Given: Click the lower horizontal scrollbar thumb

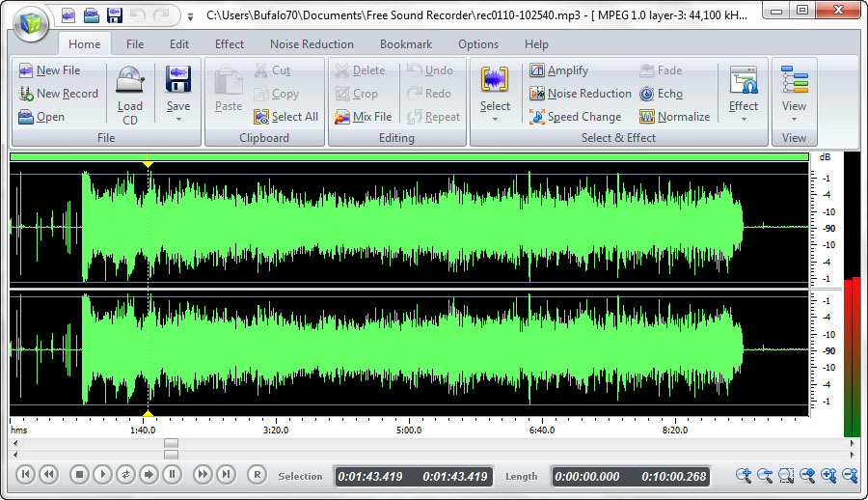Looking at the screenshot, I should (x=171, y=455).
